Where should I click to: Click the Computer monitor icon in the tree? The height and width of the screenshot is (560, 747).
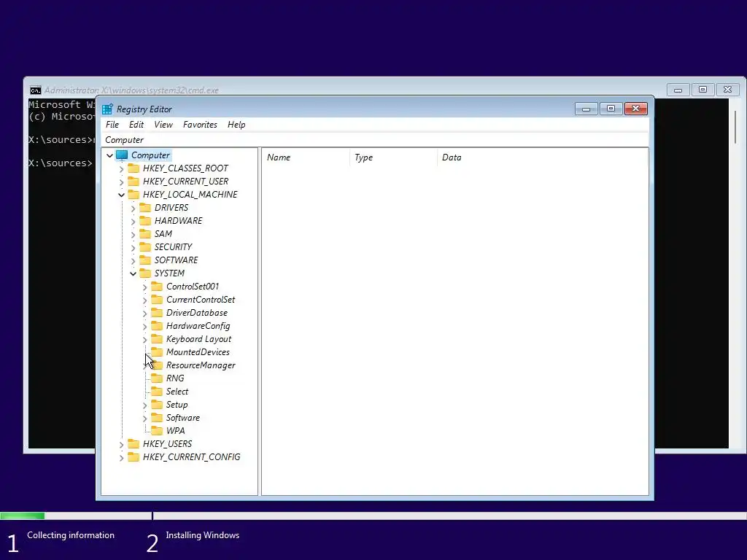point(122,155)
